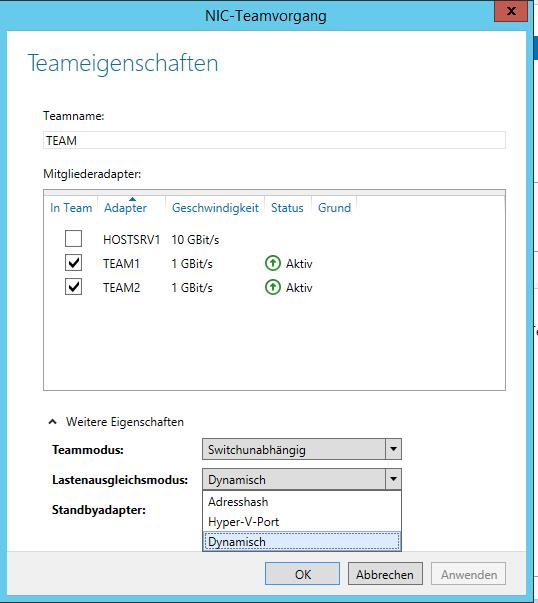Collapse the Weitere Eigenschaften chevron
The height and width of the screenshot is (603, 538).
click(53, 422)
